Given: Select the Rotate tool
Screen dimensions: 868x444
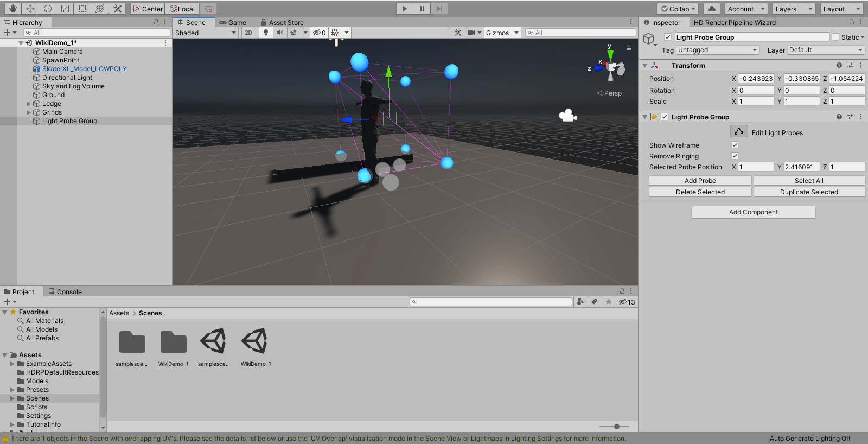Looking at the screenshot, I should click(48, 9).
